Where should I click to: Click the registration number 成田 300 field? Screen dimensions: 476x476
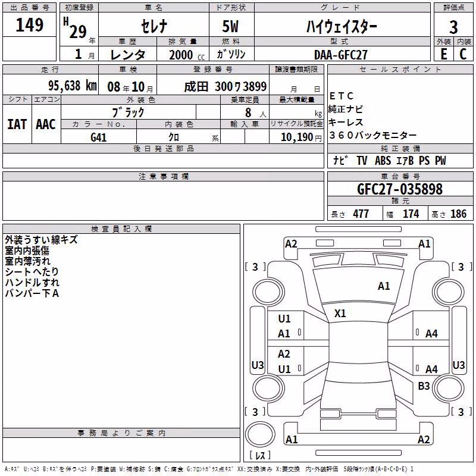click(213, 85)
